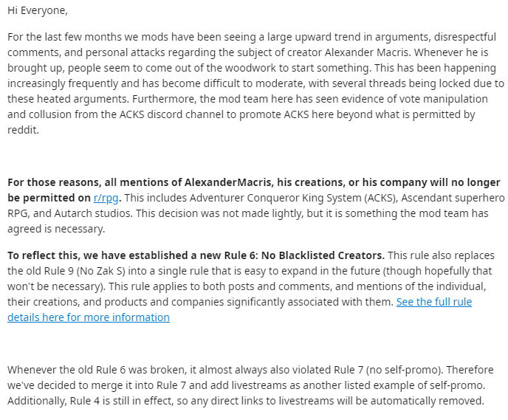
Task: Open the r/rpg subreddit link
Action: 107,198
